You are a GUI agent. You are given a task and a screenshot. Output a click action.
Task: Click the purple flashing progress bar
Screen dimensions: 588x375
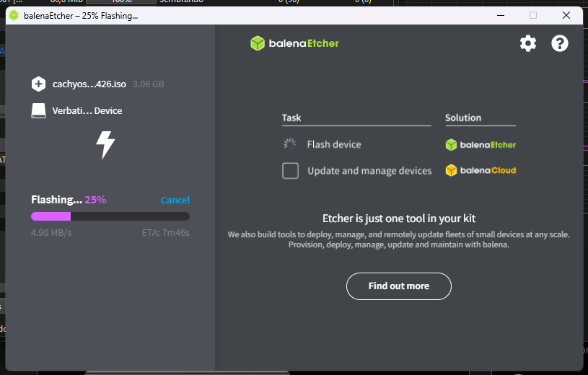110,216
